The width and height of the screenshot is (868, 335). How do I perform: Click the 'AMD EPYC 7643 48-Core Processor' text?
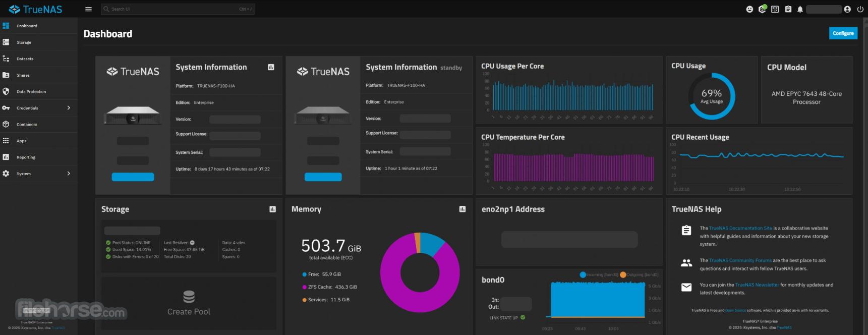806,98
